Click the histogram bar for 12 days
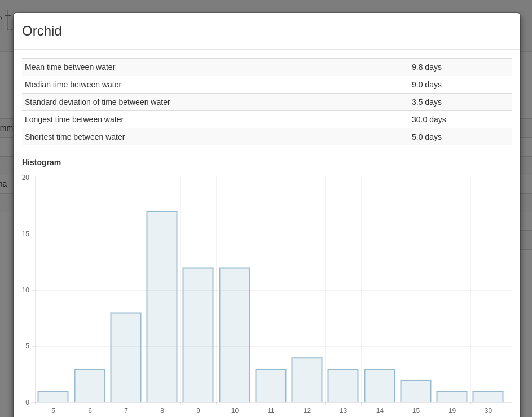This screenshot has height=417, width=532. pyautogui.click(x=307, y=380)
